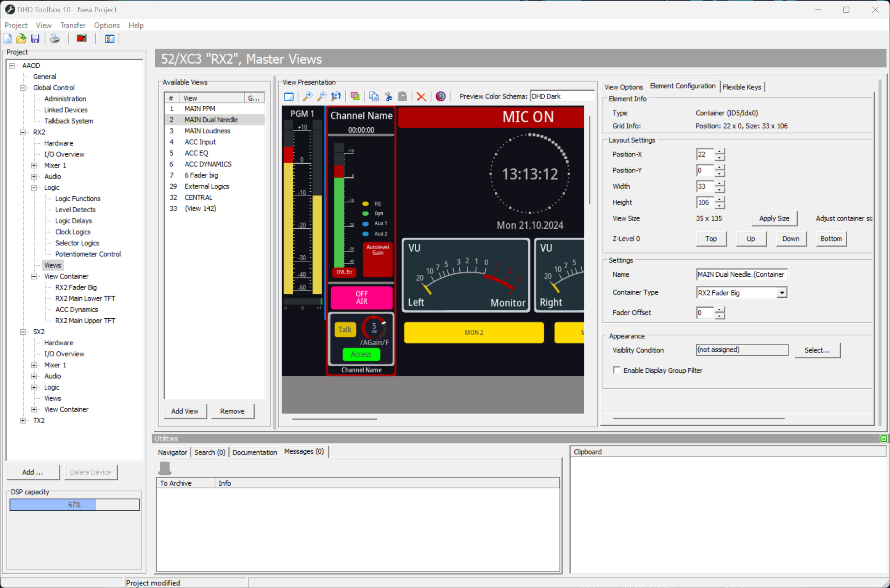
Task: Open the Transfer menu
Action: point(73,25)
